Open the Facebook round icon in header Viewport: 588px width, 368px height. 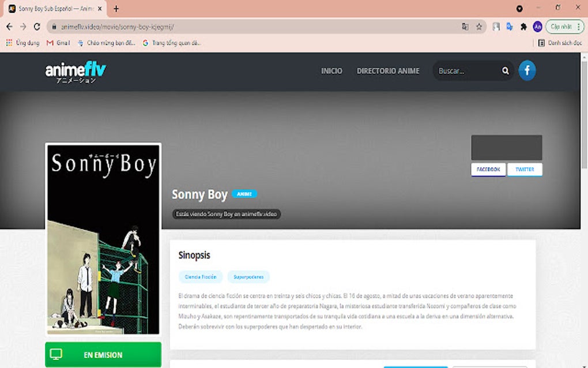pos(527,70)
